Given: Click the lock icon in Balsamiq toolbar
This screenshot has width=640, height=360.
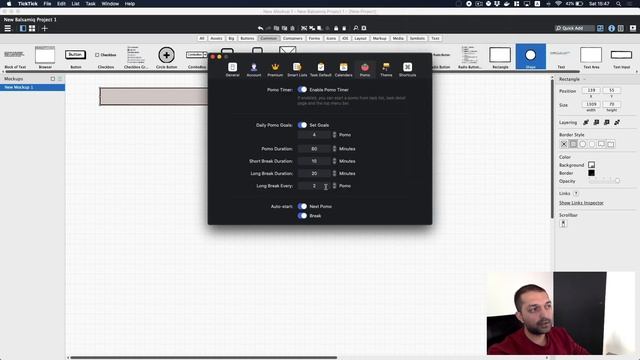Looking at the screenshot, I should [x=336, y=28].
